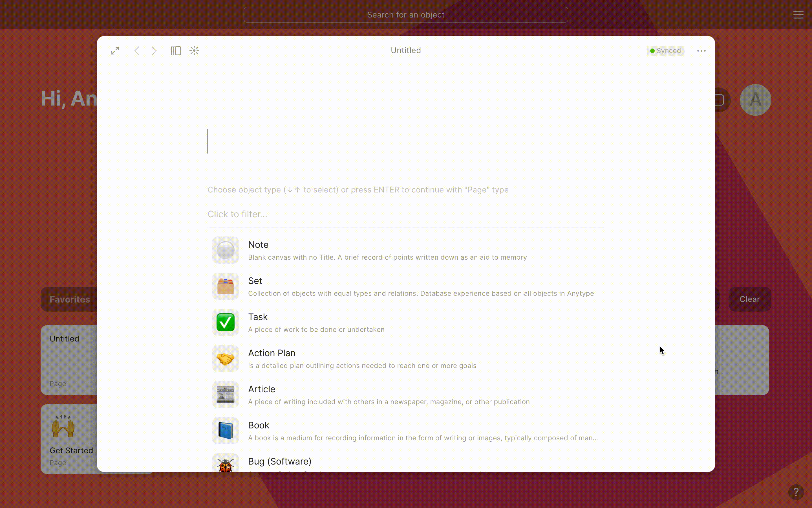
Task: Select the Set box icon
Action: pos(226,286)
